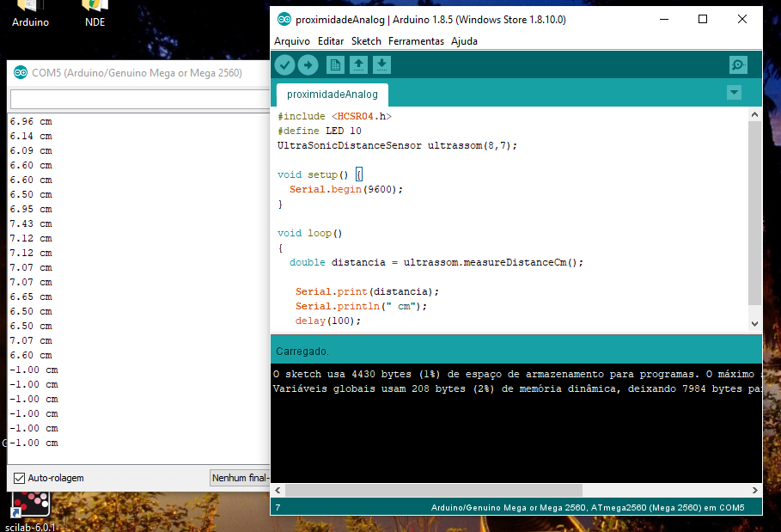The height and width of the screenshot is (532, 781).
Task: Open the Nenhum final line-ending dropdown
Action: pyautogui.click(x=240, y=478)
